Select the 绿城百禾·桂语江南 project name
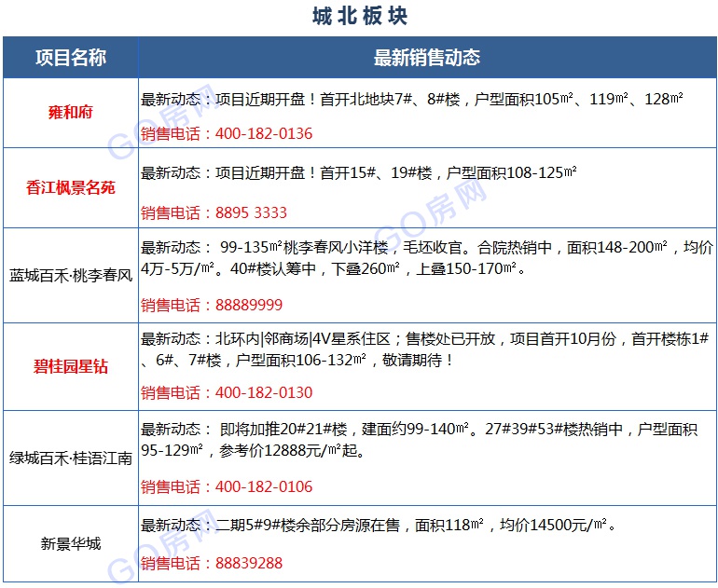The image size is (718, 588). click(x=71, y=458)
